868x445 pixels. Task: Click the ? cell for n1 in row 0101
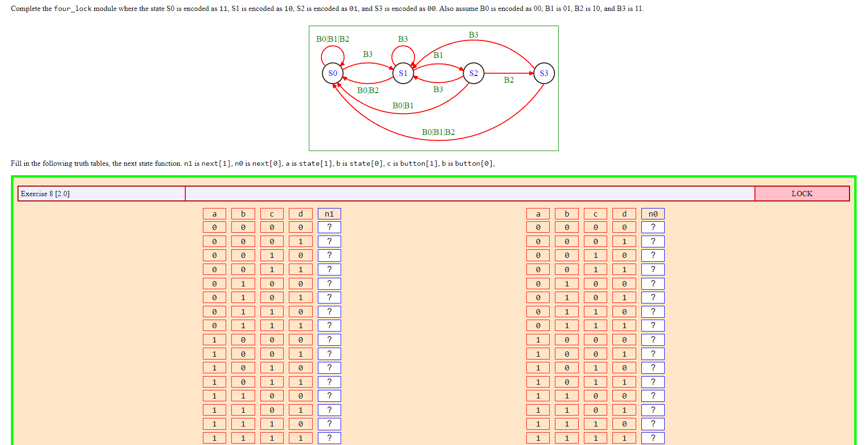[x=329, y=297]
